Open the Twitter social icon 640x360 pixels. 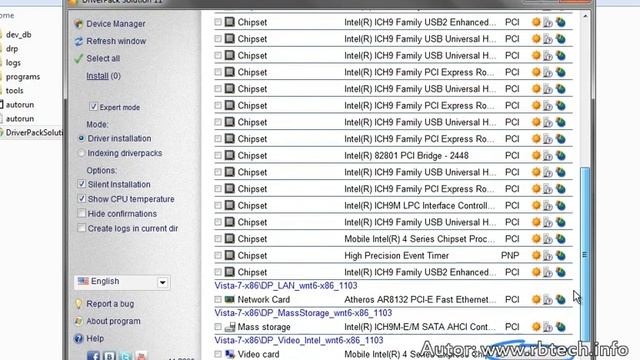click(125, 356)
